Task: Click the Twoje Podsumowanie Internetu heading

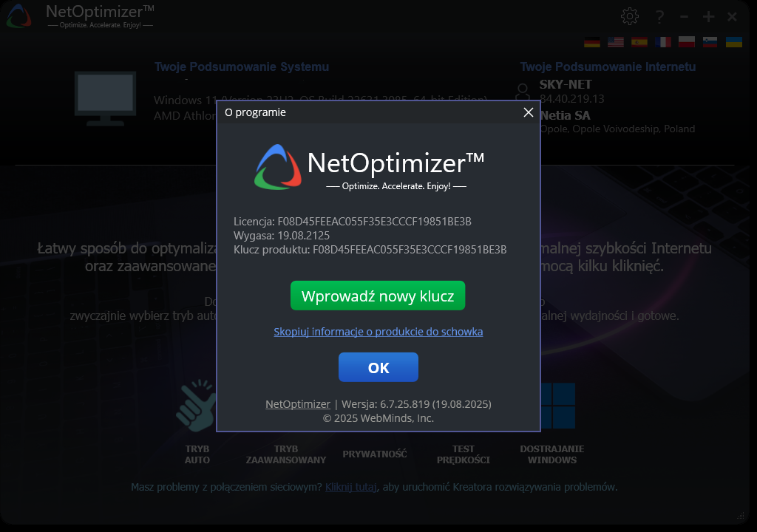Action: pyautogui.click(x=608, y=66)
